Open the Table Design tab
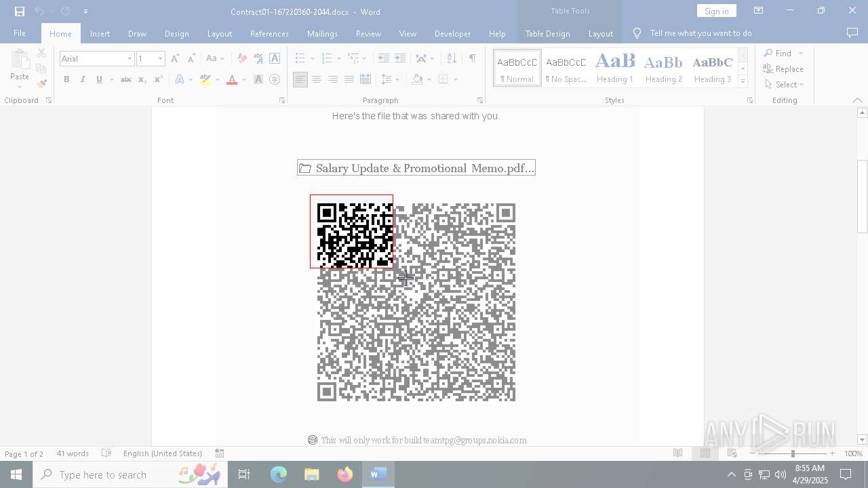The image size is (868, 488). [x=547, y=33]
